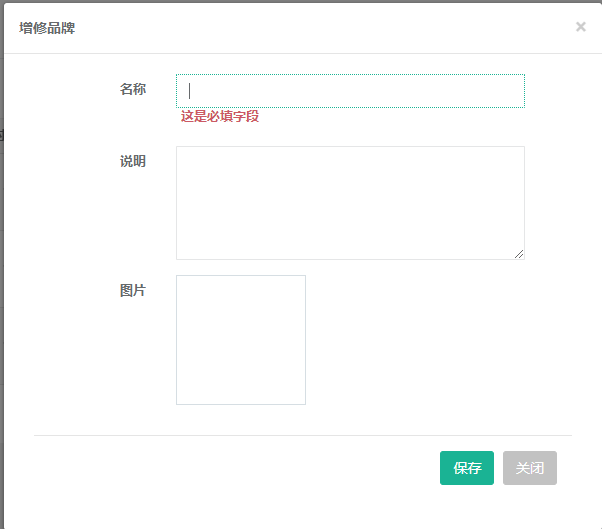The height and width of the screenshot is (529, 602).
Task: Focus the 说明 description textarea
Action: tap(350, 202)
